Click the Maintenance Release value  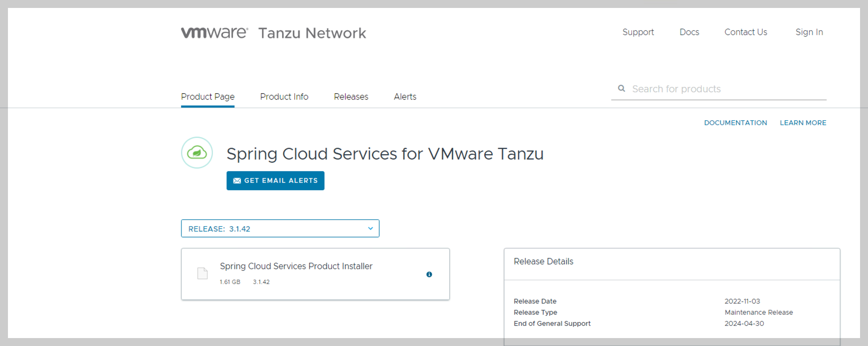coord(759,312)
